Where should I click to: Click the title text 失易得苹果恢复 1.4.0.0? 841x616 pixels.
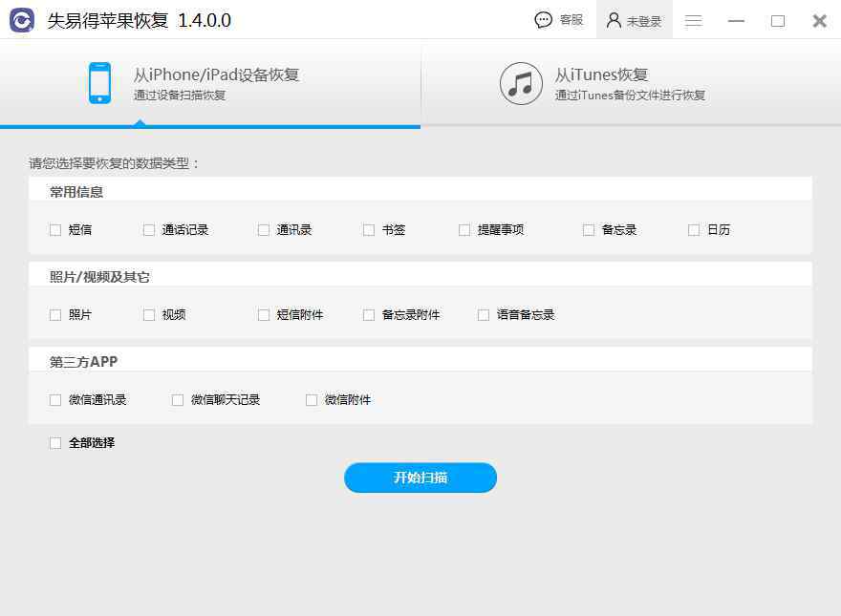point(140,20)
